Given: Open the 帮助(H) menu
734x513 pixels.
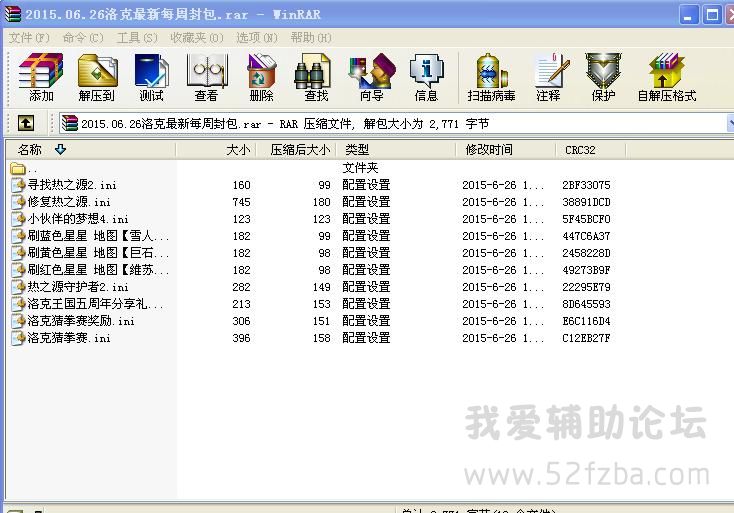Looking at the screenshot, I should point(311,37).
